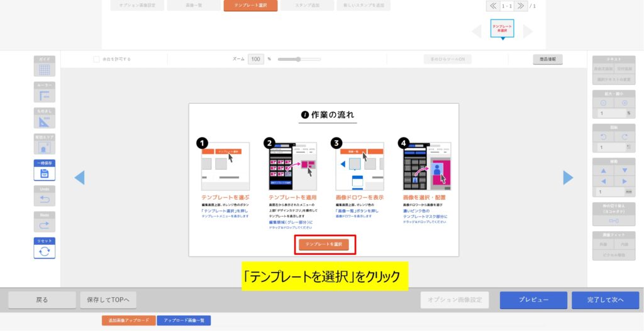This screenshot has height=331, width=644.
Task: Click the ガイド grid icon
Action: click(x=44, y=69)
